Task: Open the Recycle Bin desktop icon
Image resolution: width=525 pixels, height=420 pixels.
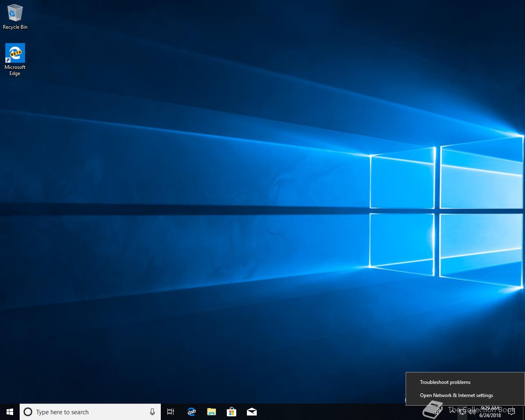Action: [15, 17]
